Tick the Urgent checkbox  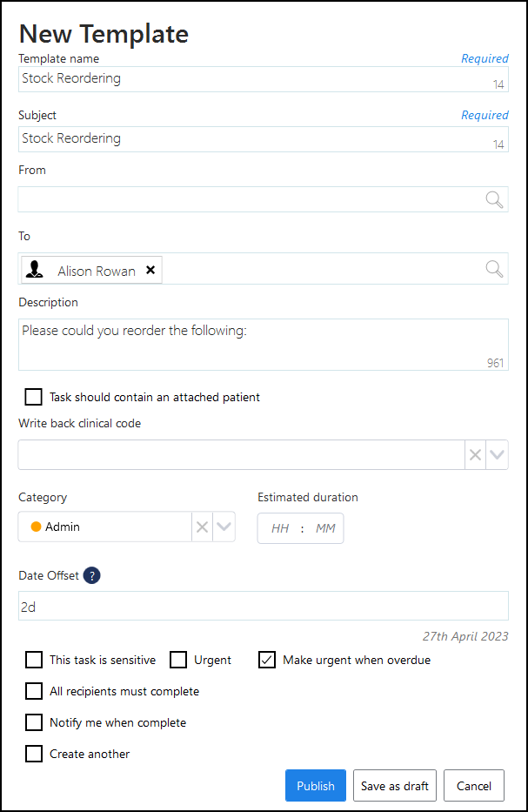point(178,660)
